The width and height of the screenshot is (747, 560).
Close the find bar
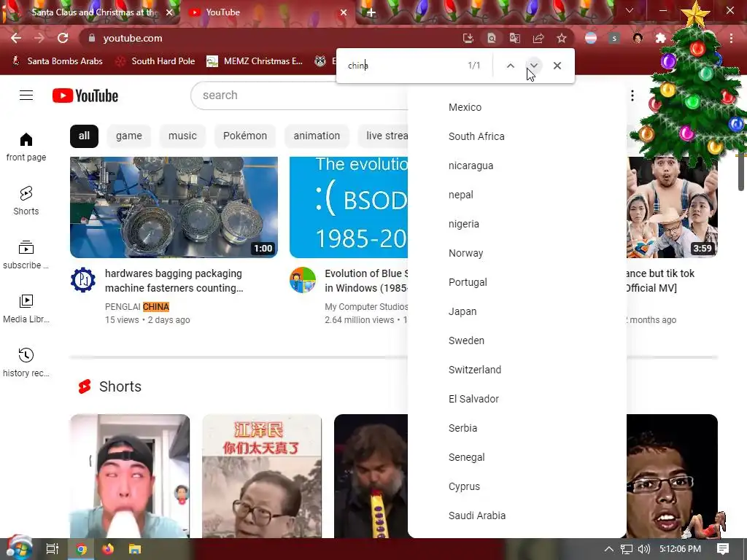557,66
